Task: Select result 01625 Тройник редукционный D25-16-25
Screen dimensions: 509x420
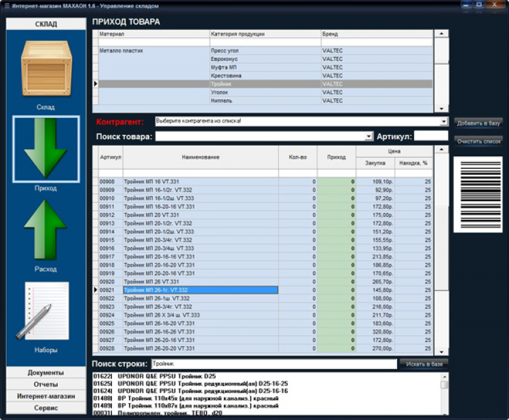Action: [x=191, y=383]
